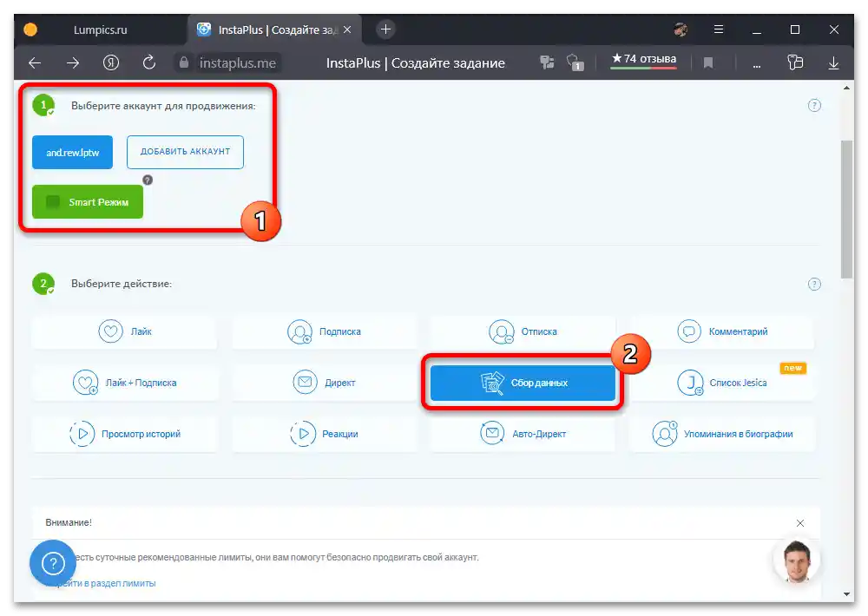Image resolution: width=868 pixels, height=616 pixels.
Task: Follow the раздел лимиты link
Action: pos(104,583)
